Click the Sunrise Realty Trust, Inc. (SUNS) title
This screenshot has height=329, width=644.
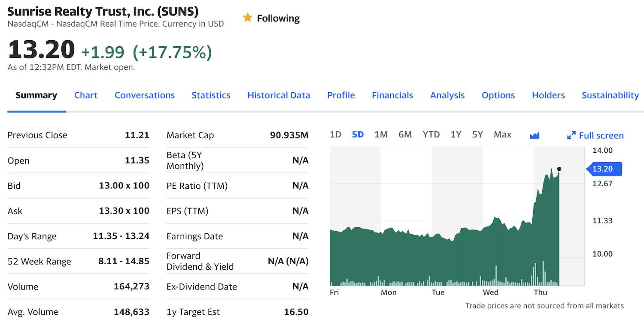[x=103, y=11]
